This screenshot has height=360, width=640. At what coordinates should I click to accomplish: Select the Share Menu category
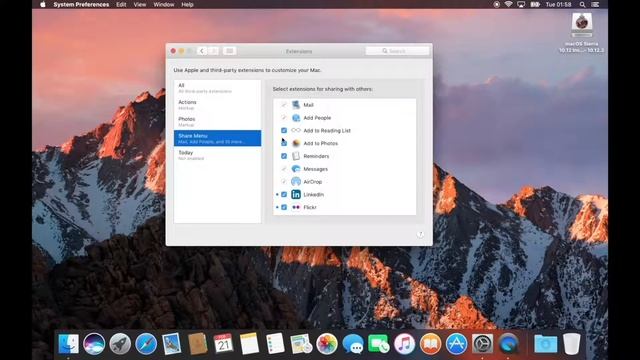pyautogui.click(x=217, y=138)
